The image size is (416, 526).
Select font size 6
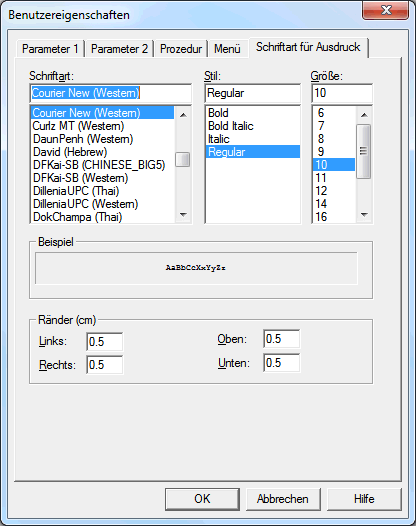point(334,113)
